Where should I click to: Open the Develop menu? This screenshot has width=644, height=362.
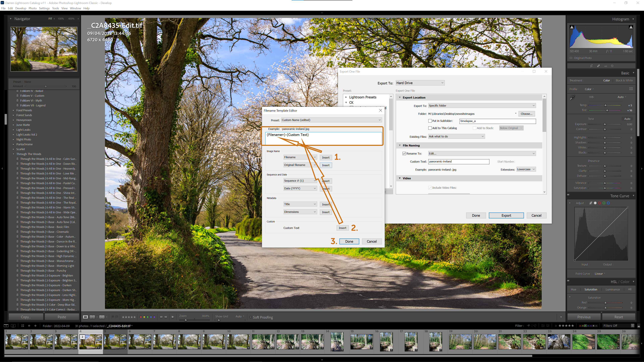pos(20,8)
